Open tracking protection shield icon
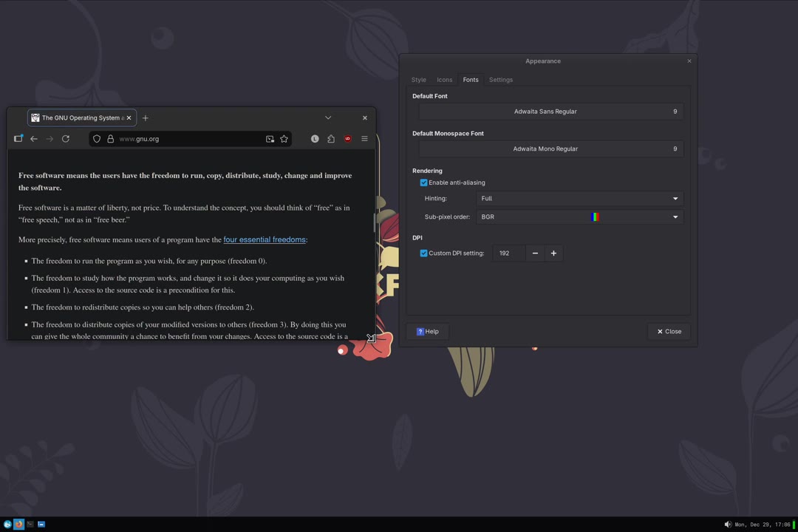 [x=97, y=138]
